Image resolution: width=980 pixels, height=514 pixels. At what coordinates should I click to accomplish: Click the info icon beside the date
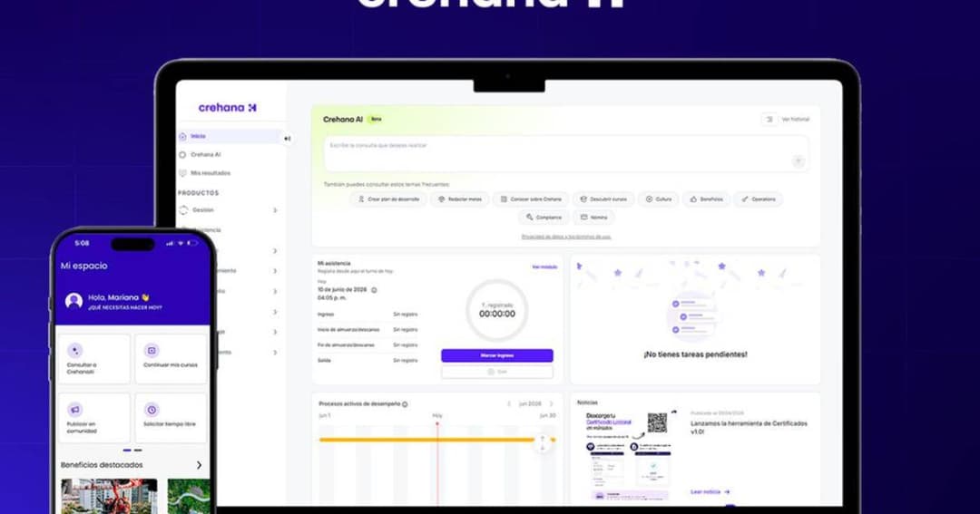(x=375, y=290)
